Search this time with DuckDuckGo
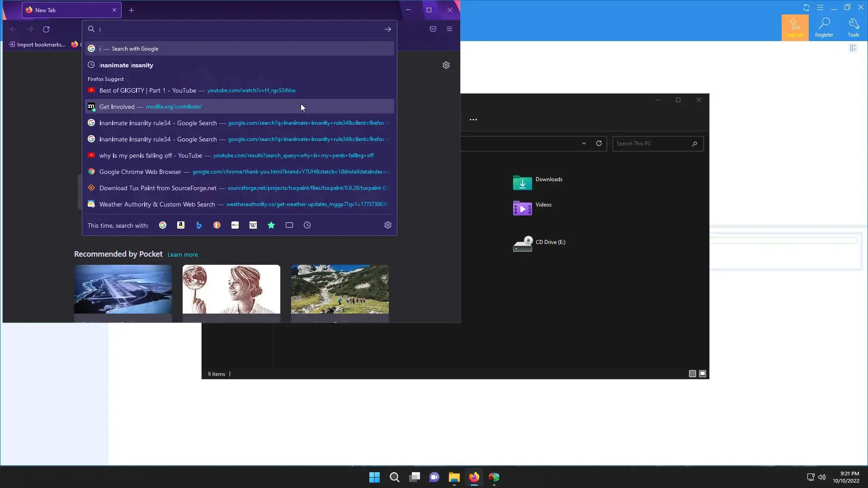This screenshot has height=488, width=868. (x=217, y=225)
